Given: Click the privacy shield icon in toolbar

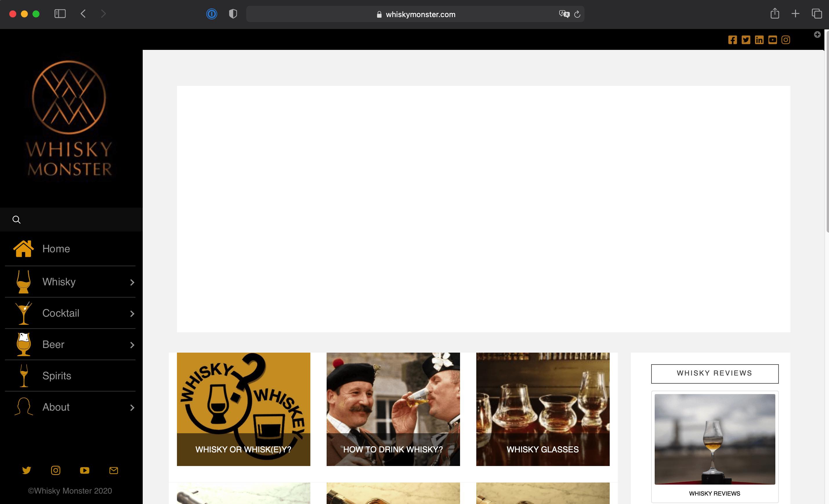Looking at the screenshot, I should 233,14.
